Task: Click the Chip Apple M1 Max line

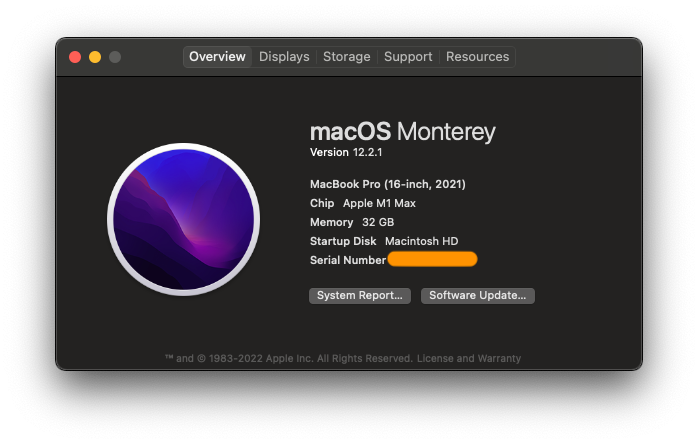Action: [x=362, y=203]
